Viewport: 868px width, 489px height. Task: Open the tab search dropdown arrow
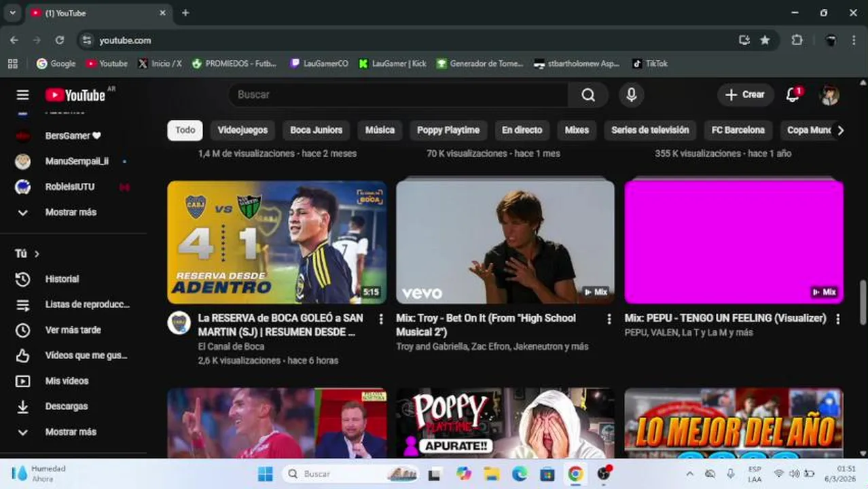coord(12,13)
